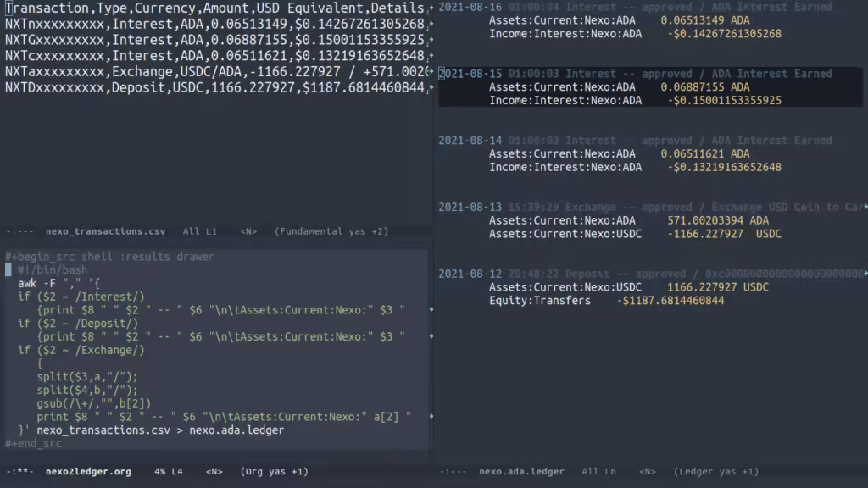868x488 pixels.
Task: Click '(Fundamental yas +2)' mode indicator
Action: click(x=331, y=231)
